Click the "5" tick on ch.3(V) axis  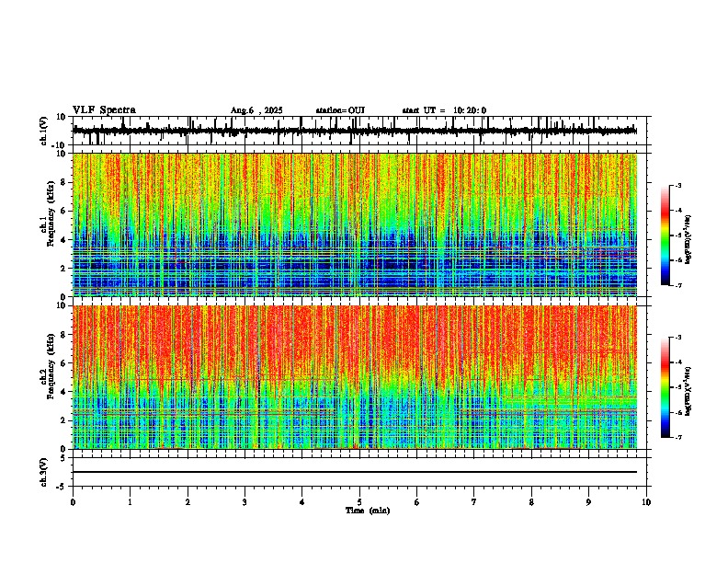tap(64, 458)
